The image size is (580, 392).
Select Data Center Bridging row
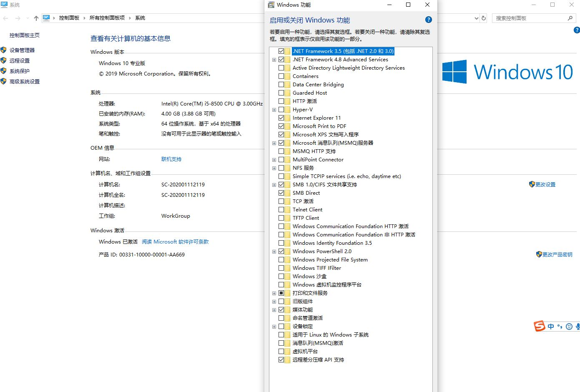(x=318, y=85)
